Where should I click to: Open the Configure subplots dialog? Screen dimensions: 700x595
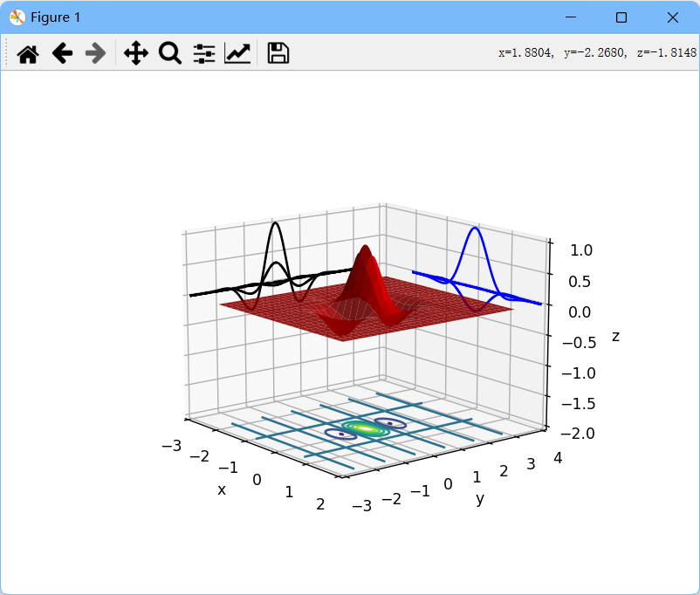pyautogui.click(x=203, y=53)
